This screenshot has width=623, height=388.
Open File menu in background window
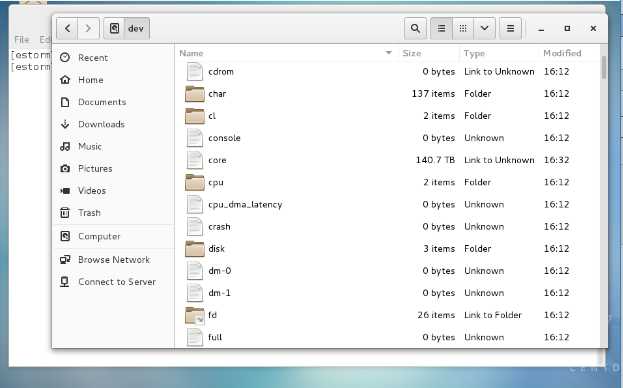[x=21, y=40]
